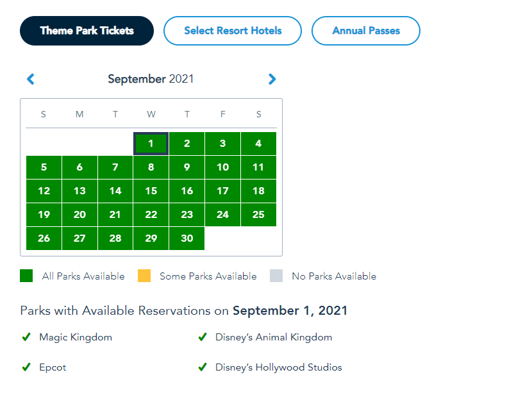Click the Magic Kingdom park name
Screen dimensions: 532x393
point(76,337)
